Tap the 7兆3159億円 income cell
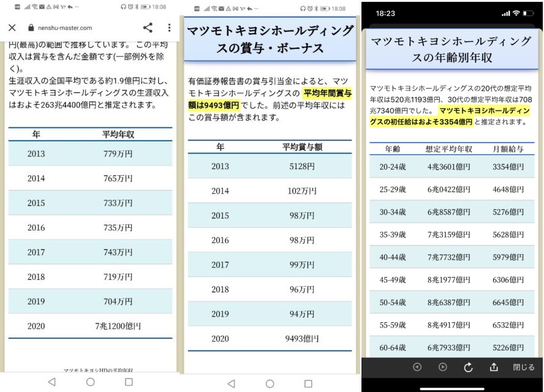This screenshot has height=392, width=544. pos(449,235)
